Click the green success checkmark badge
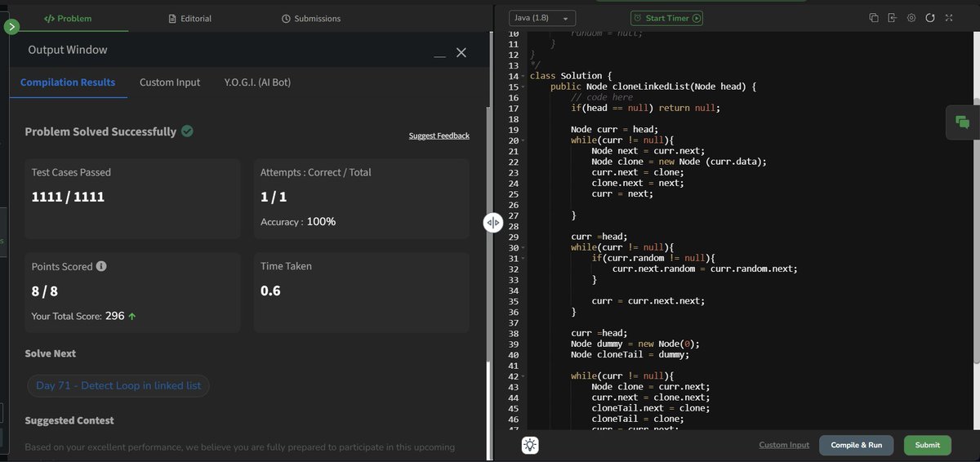Viewport: 980px width, 462px height. (x=187, y=131)
